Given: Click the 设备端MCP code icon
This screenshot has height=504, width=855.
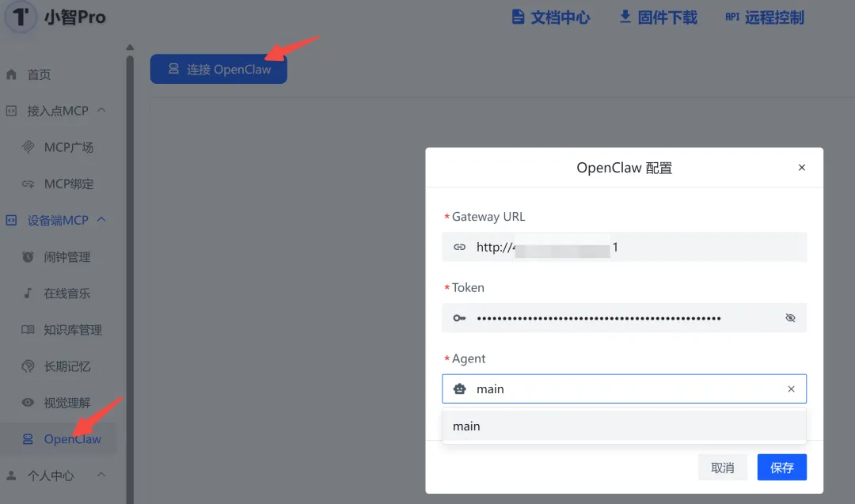Looking at the screenshot, I should [11, 220].
